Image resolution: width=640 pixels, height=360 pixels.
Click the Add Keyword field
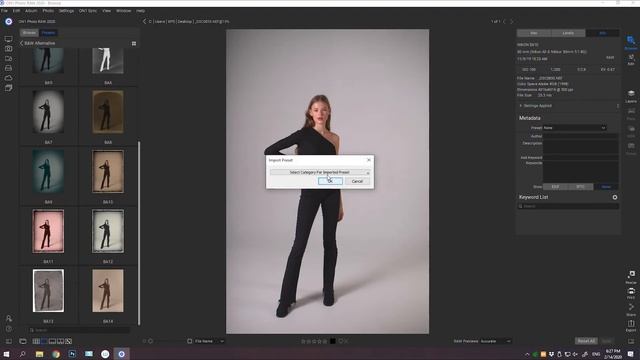click(x=580, y=157)
